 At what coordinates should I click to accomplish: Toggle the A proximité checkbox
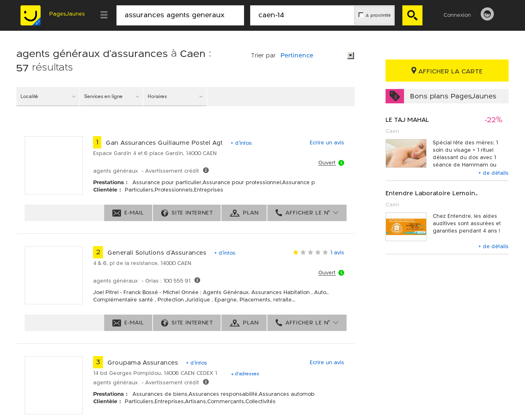361,15
